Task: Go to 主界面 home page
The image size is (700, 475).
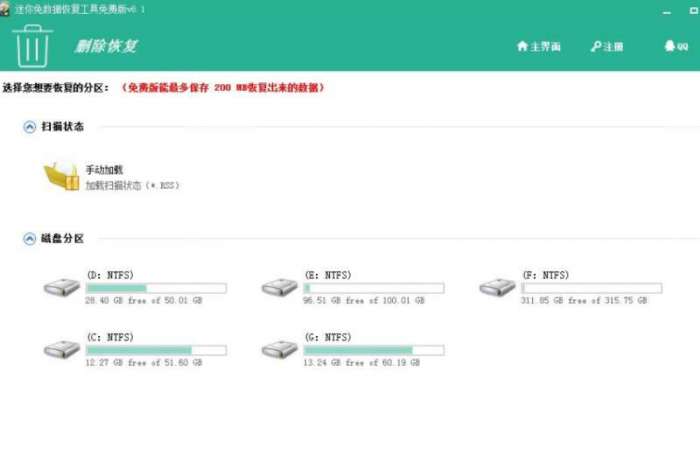Action: coord(538,47)
